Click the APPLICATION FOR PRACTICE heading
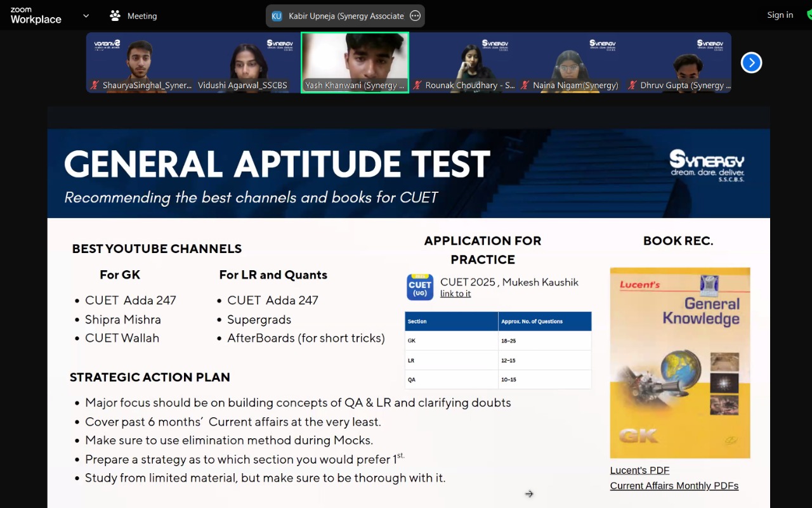Viewport: 812px width, 508px height. pyautogui.click(x=483, y=250)
